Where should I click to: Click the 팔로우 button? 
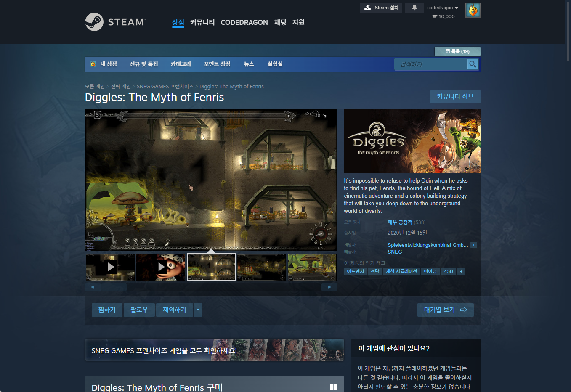(139, 310)
